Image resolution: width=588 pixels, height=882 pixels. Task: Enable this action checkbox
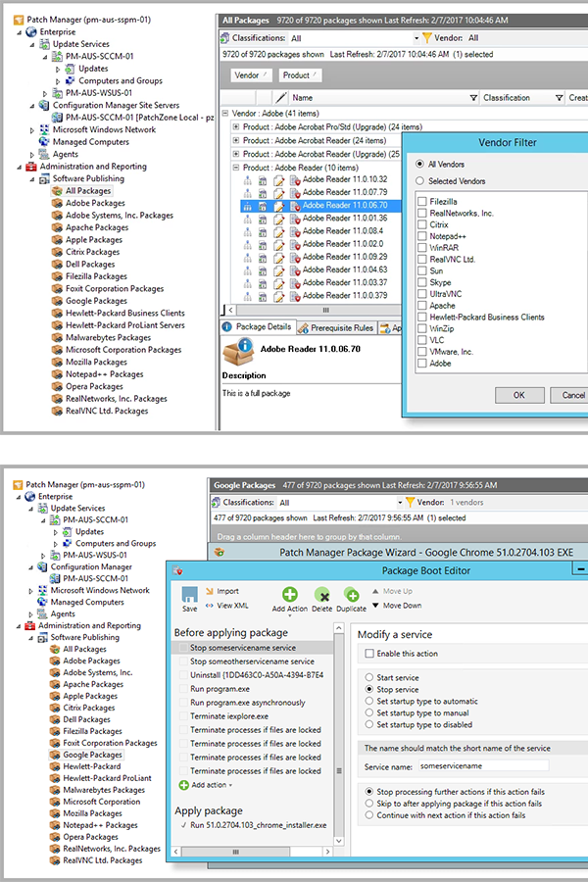pyautogui.click(x=369, y=654)
